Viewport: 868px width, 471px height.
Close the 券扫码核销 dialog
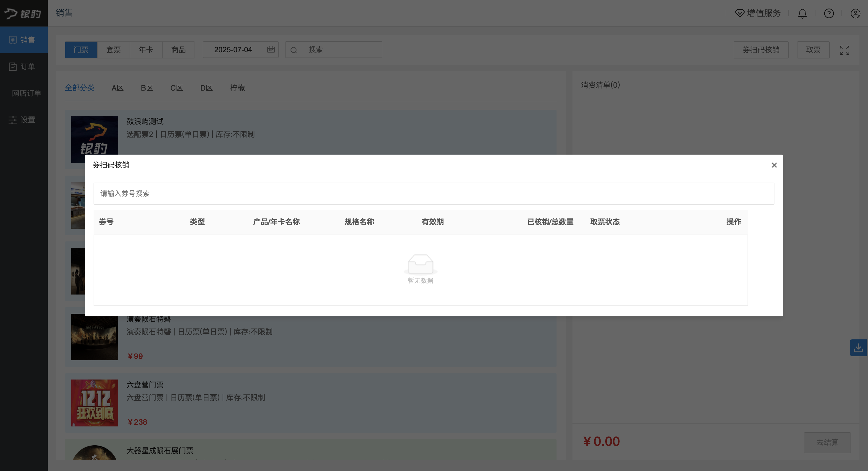point(774,165)
